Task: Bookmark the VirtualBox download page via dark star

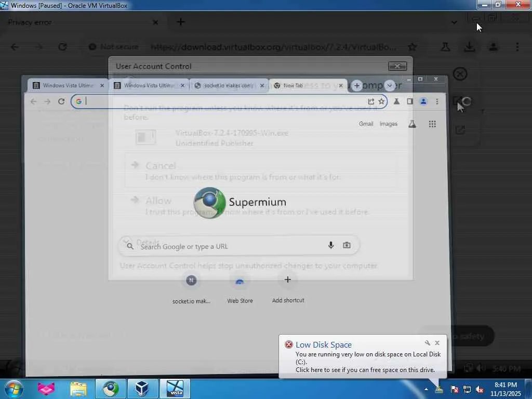Action: click(x=412, y=47)
